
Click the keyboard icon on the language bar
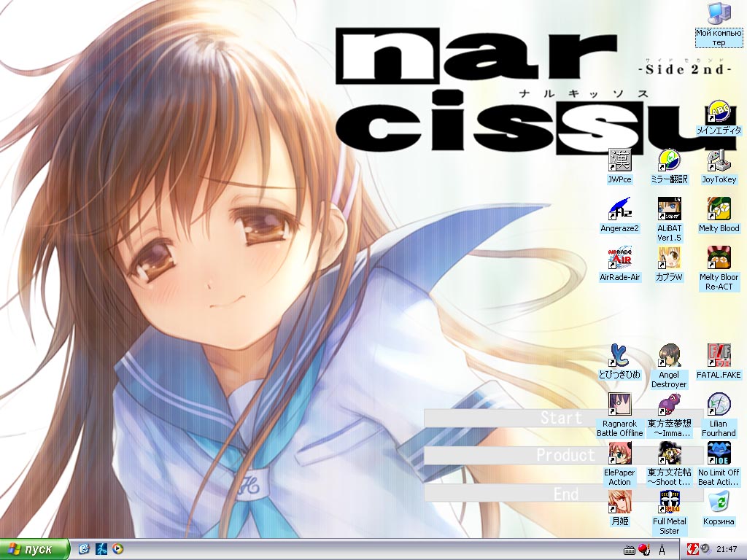(x=630, y=550)
